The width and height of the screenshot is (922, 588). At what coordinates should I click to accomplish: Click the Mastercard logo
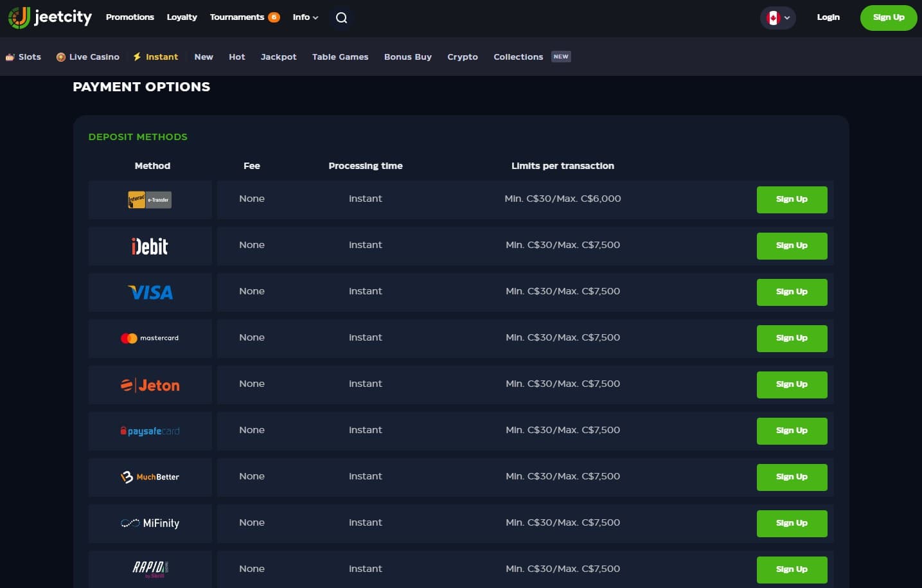150,338
